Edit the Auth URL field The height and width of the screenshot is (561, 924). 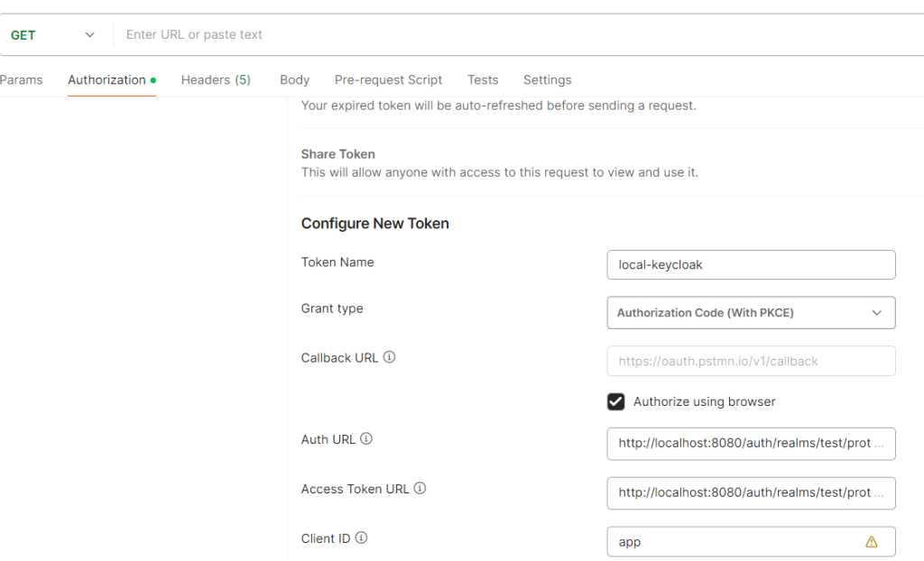[751, 444]
